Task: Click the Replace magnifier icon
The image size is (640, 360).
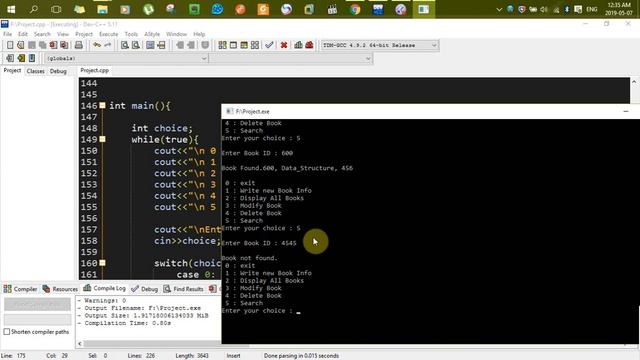Action: 136,45
